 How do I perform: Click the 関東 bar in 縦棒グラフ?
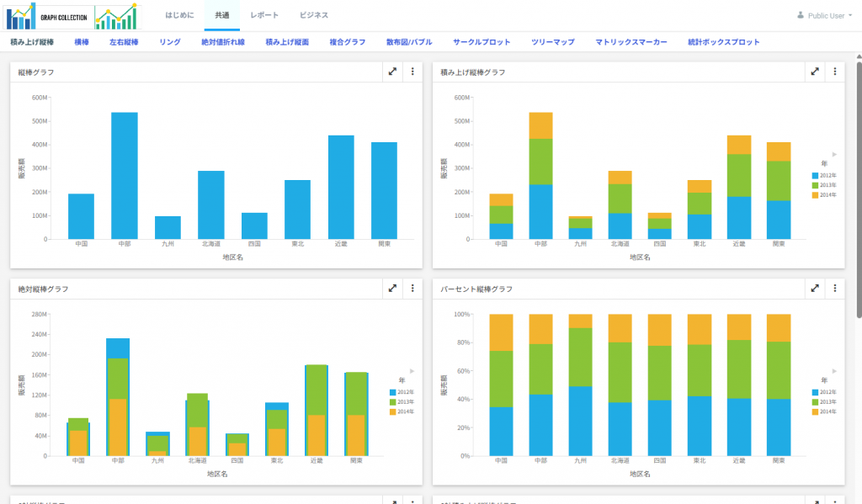[x=384, y=191]
